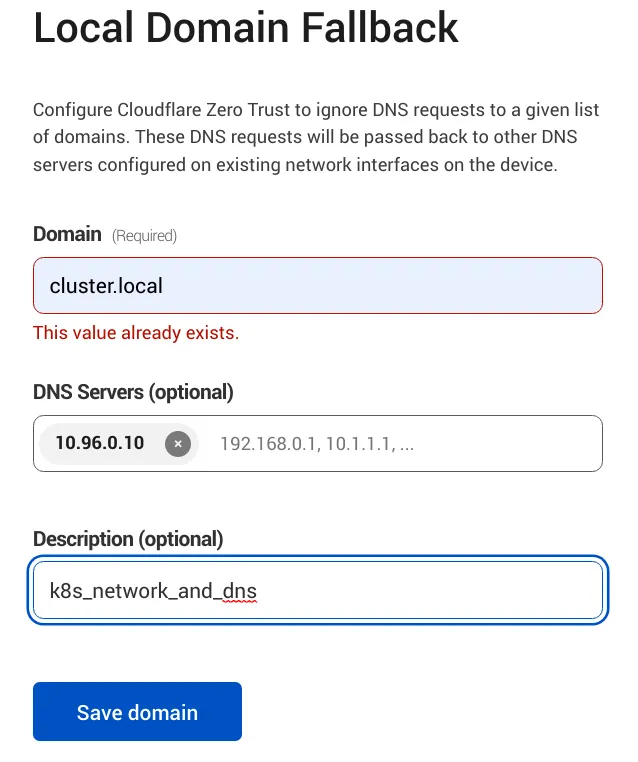Click the word 'local' inside the Domain field

tap(140, 286)
